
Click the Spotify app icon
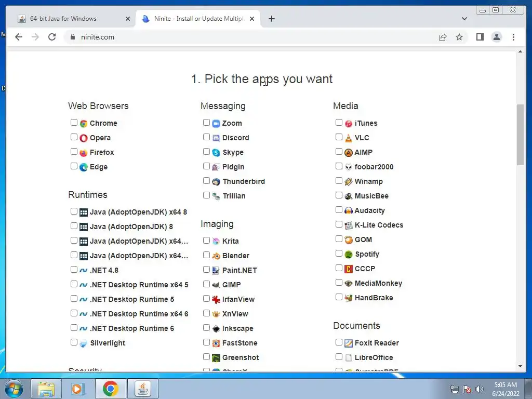pos(349,255)
